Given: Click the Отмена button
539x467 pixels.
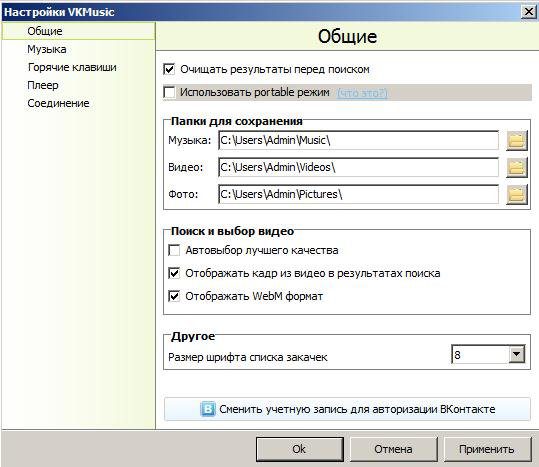Looking at the screenshot, I should [394, 449].
